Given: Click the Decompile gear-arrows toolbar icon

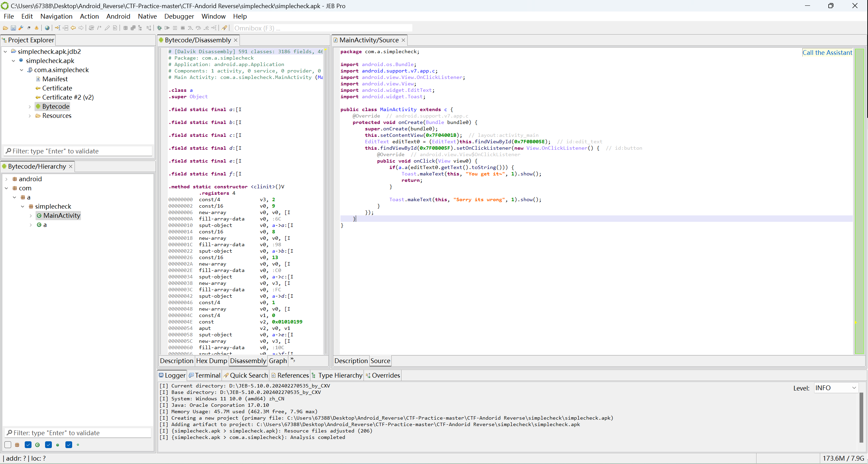Looking at the screenshot, I should (x=91, y=28).
